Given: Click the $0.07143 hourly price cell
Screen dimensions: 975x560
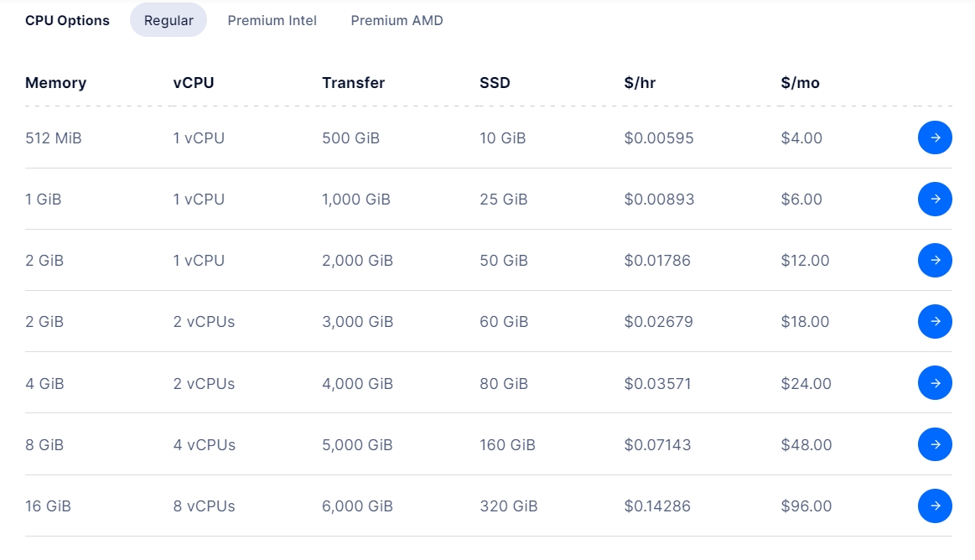Looking at the screenshot, I should pos(657,444).
